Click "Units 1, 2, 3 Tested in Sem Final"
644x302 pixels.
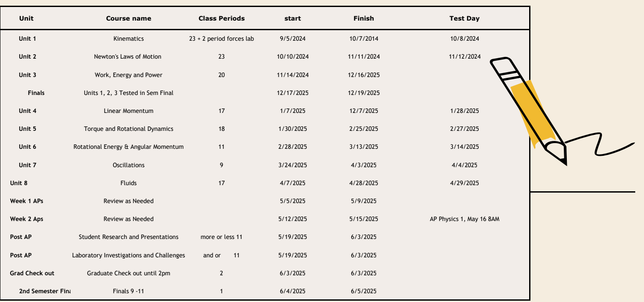point(128,93)
